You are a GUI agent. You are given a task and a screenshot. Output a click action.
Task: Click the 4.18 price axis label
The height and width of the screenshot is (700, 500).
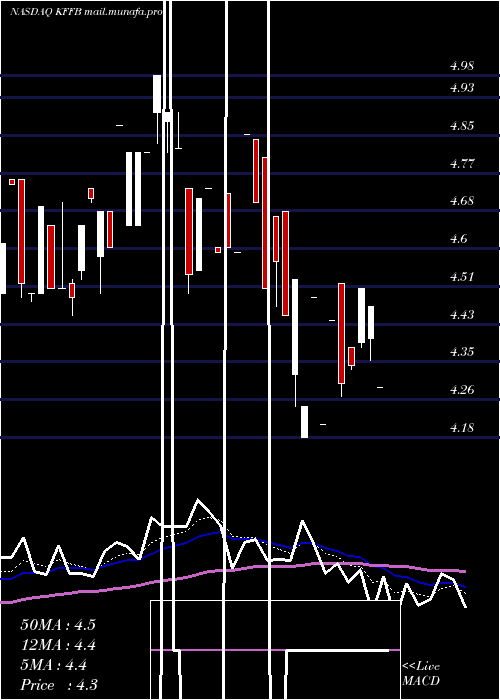click(462, 428)
